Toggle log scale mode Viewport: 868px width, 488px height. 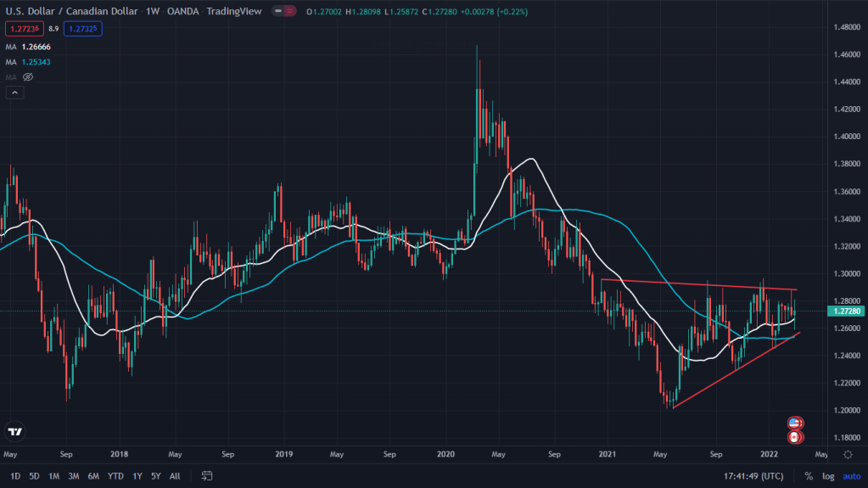click(x=827, y=476)
